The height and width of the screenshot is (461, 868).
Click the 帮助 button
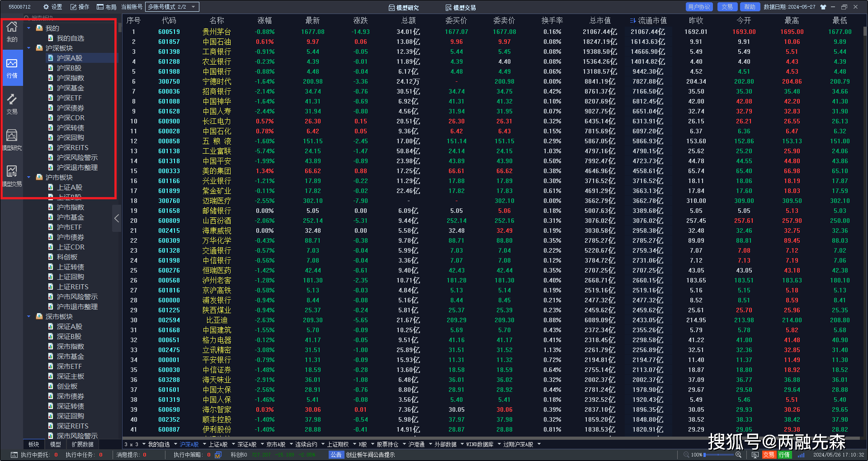pyautogui.click(x=750, y=7)
